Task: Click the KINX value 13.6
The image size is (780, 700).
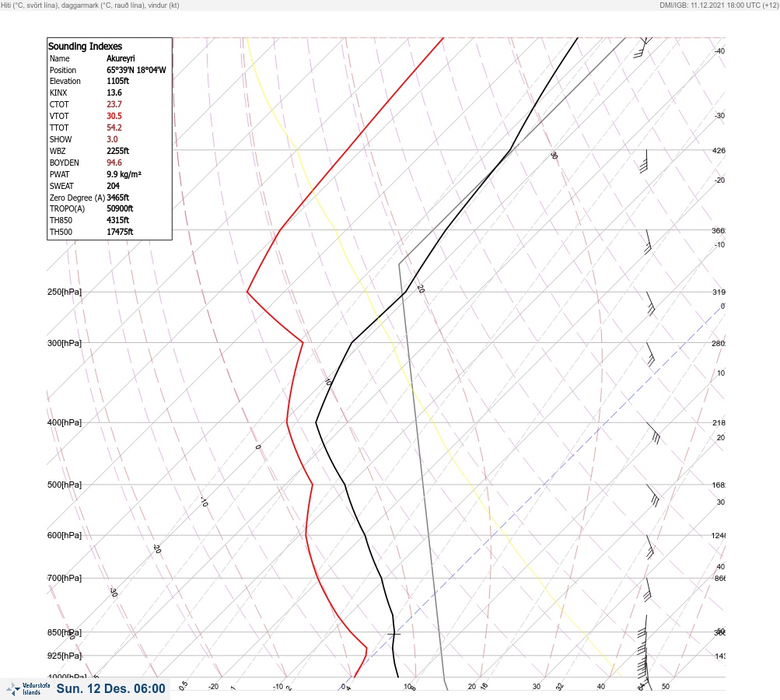Action: pos(114,93)
